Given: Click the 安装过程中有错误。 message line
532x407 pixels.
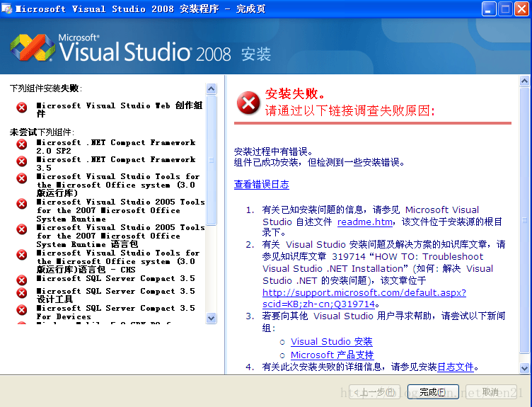Looking at the screenshot, I should 274,151.
